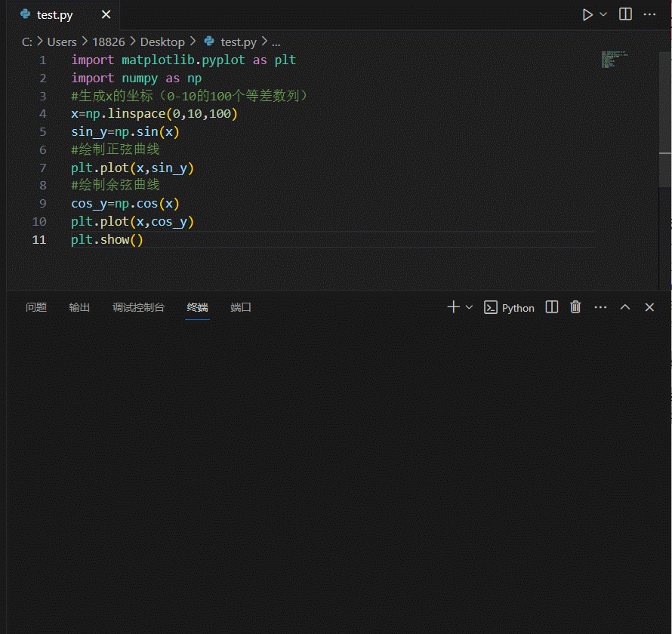This screenshot has height=634, width=672.
Task: Click the Desktop breadcrumb segment
Action: tap(162, 42)
